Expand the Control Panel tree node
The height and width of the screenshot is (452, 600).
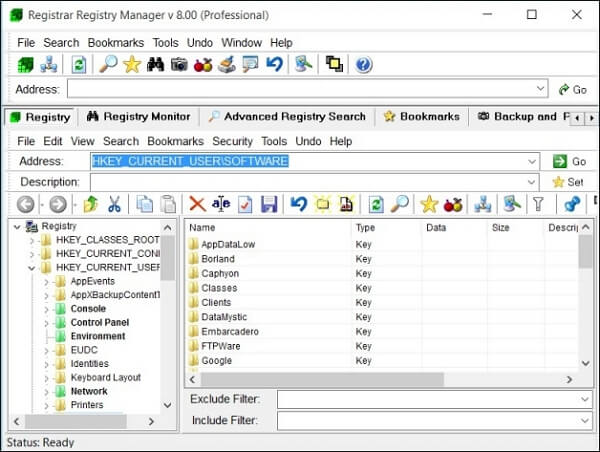46,323
